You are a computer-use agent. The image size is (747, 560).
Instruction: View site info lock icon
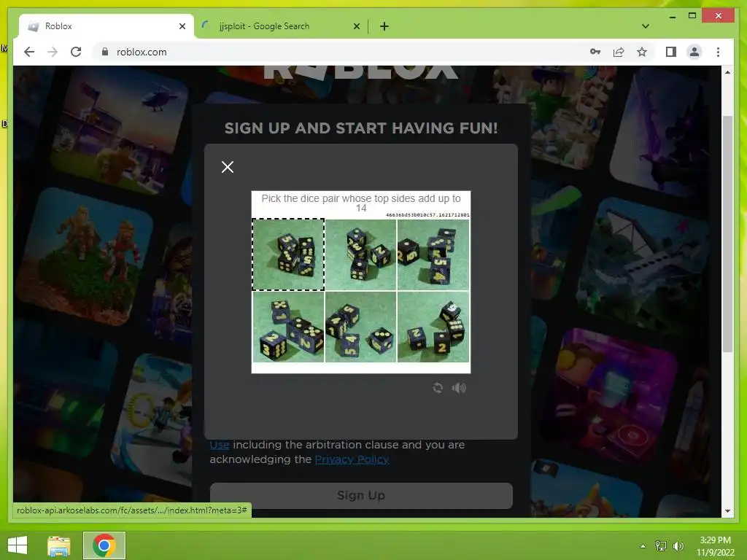coord(105,52)
